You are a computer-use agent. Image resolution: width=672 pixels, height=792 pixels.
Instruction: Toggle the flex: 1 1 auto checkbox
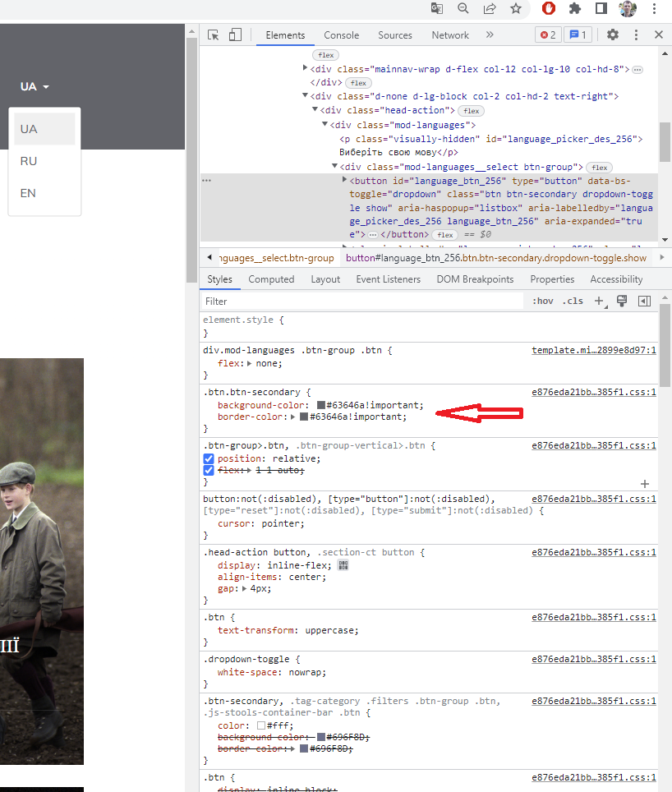[x=209, y=471]
